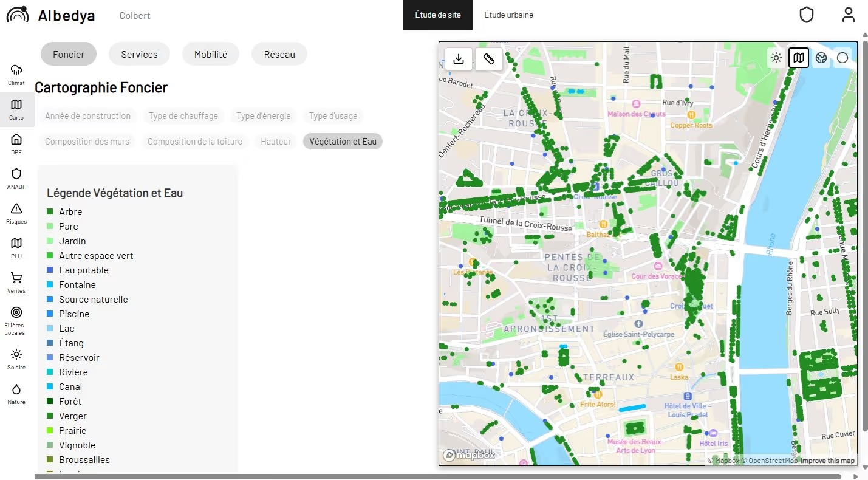Open the user profile icon

click(849, 15)
